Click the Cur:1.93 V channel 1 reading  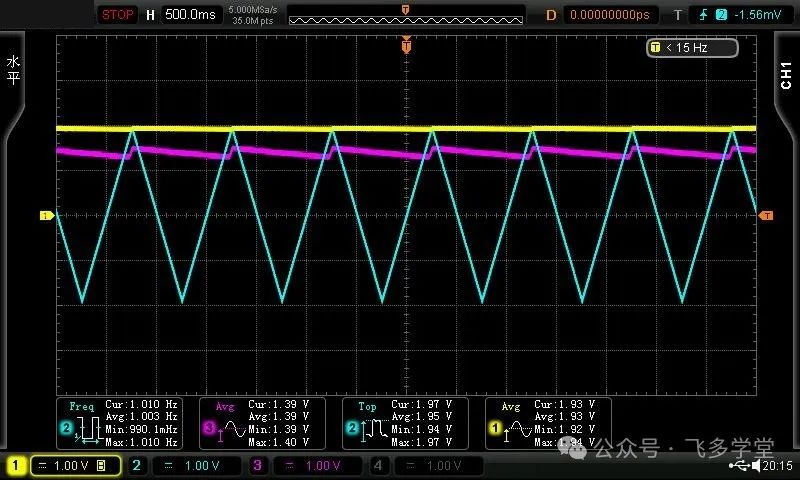pyautogui.click(x=564, y=404)
